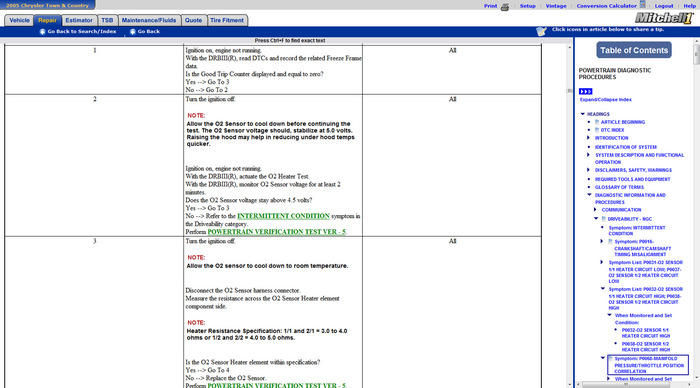
Task: Collapse Symptom List P0032-O2 Sensor arrow
Action: (x=603, y=289)
